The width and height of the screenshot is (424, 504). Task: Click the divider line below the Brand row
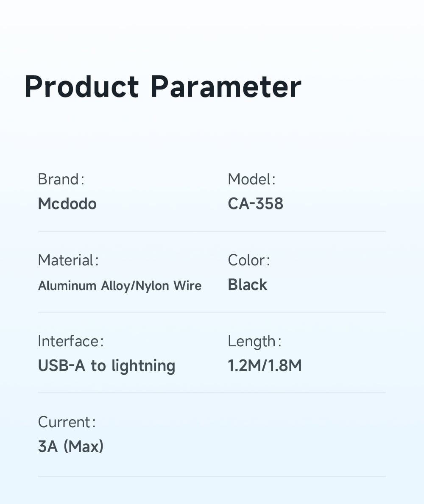(212, 231)
